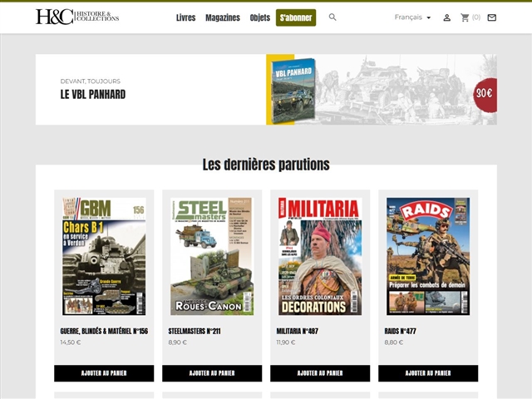Click the 14,50 € price text
The image size is (532, 399).
[71, 342]
